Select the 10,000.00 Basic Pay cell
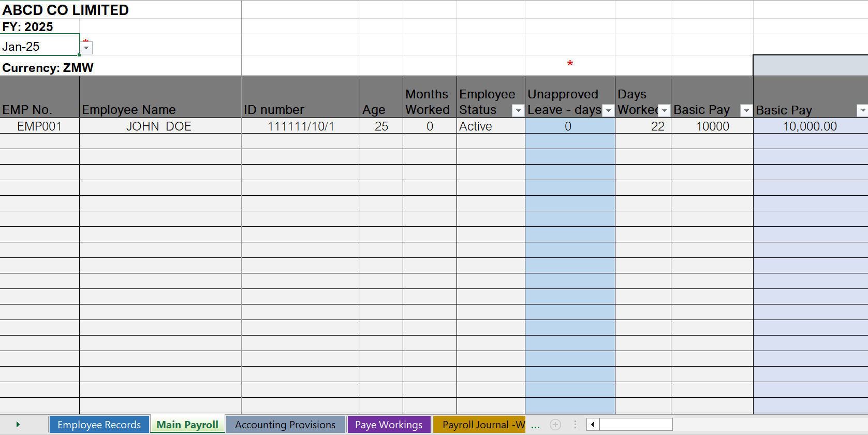The image size is (868, 435). pyautogui.click(x=810, y=126)
